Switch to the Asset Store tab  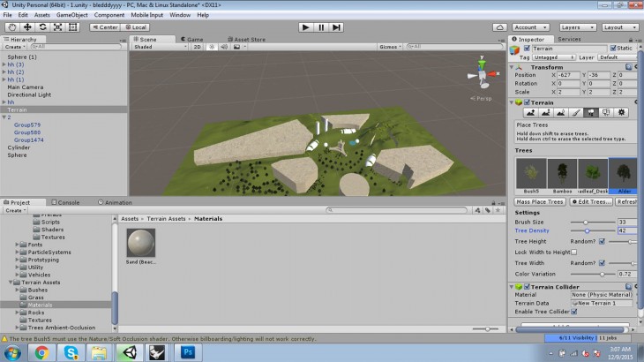pos(248,39)
